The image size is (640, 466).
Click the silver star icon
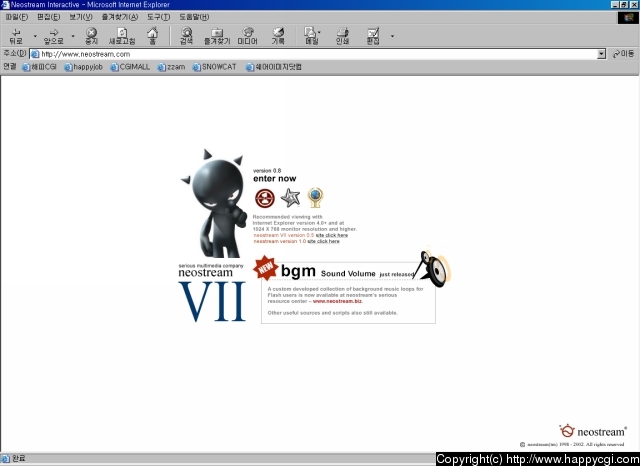(291, 198)
